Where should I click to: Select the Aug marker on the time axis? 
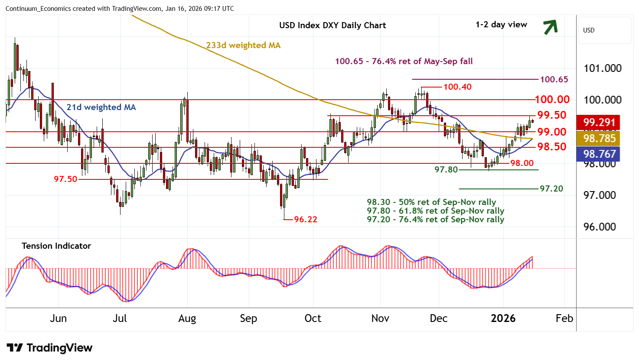187,318
